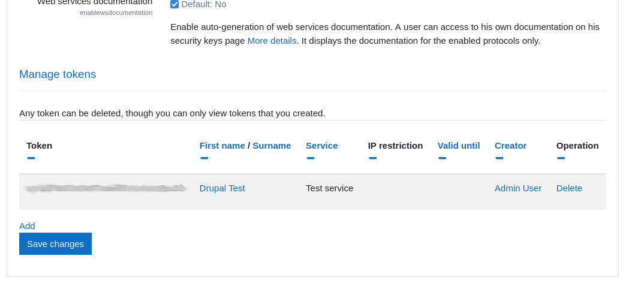Open the Drupal Test user profile
Viewport: 644px width, 289px height.
[222, 188]
